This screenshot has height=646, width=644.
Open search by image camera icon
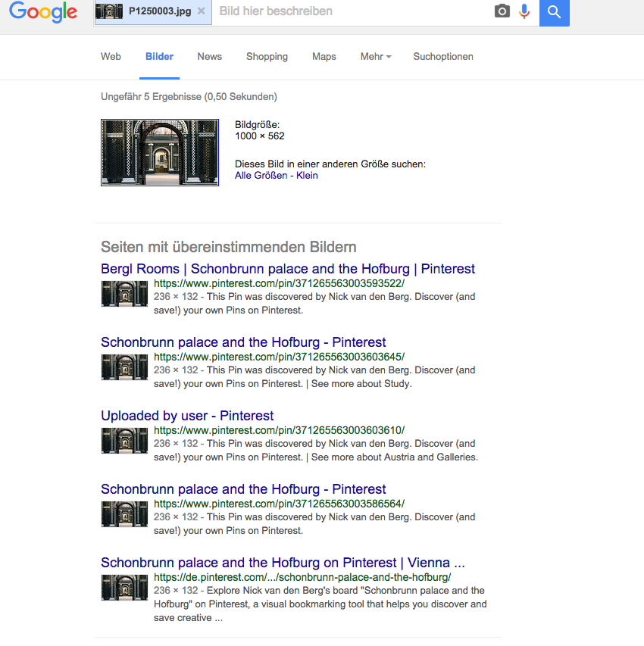click(x=502, y=11)
